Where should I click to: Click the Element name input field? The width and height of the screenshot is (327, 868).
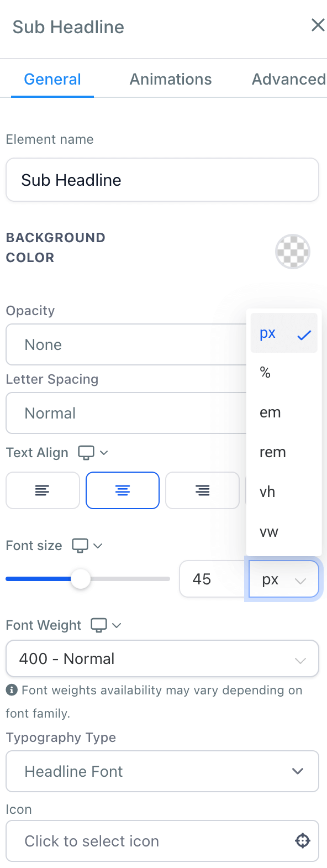click(162, 180)
